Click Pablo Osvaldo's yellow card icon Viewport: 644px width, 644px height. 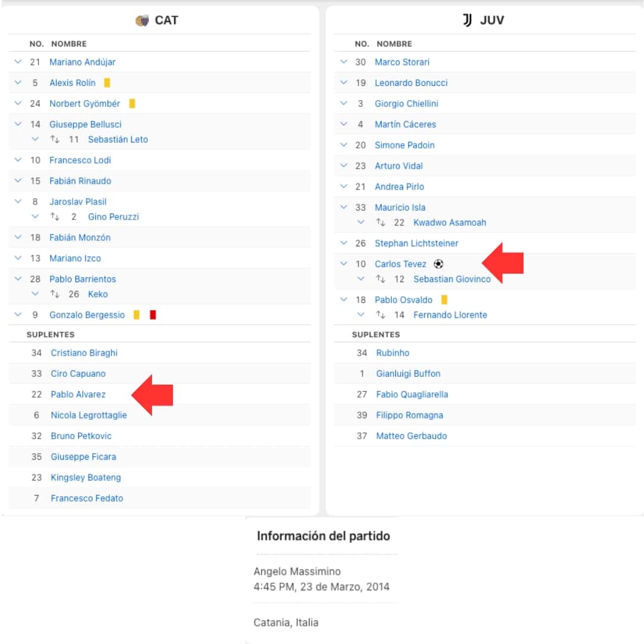point(444,300)
